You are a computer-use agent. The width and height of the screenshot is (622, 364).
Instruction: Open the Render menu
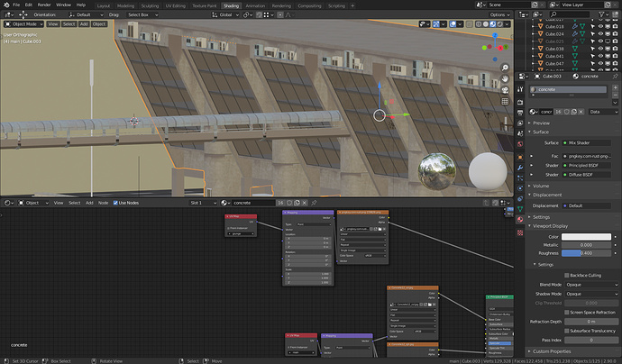(44, 5)
